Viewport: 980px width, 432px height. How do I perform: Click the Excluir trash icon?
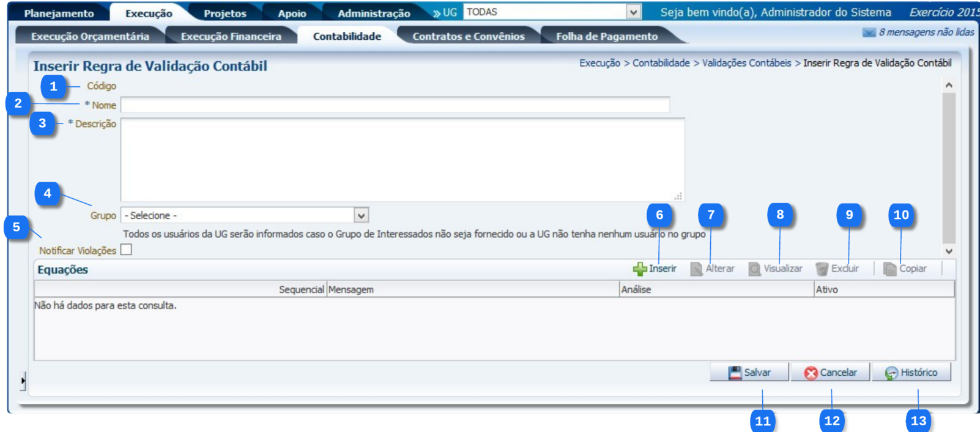click(x=822, y=269)
